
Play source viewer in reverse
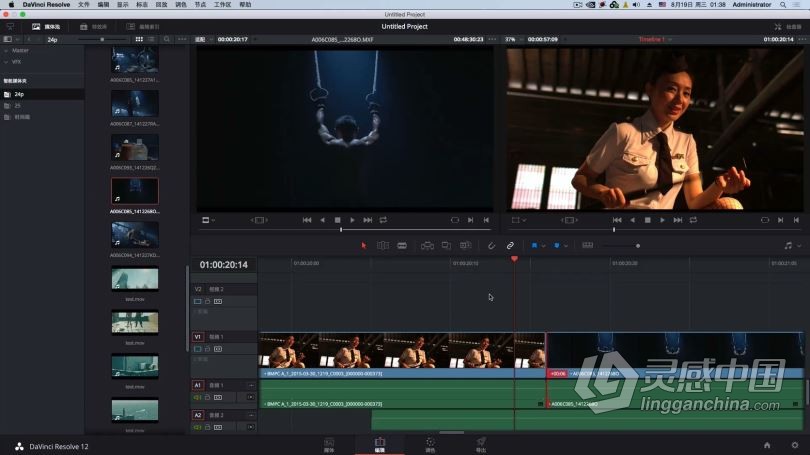coord(322,220)
